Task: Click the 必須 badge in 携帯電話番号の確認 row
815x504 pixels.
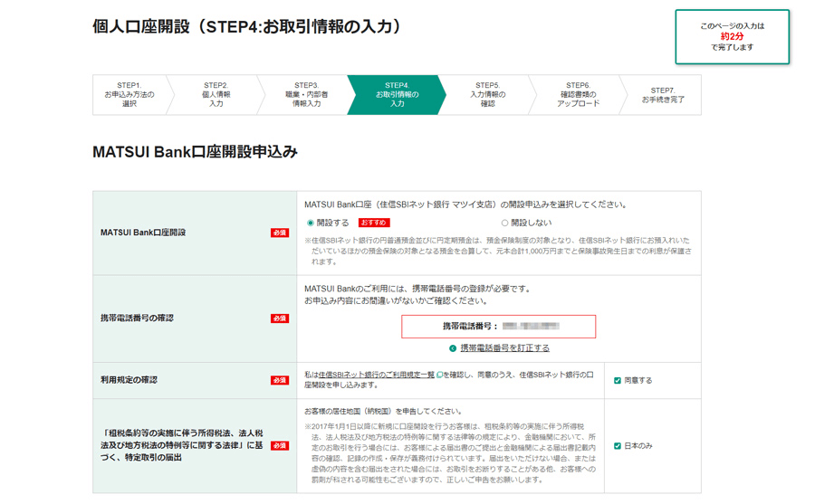Action: (280, 319)
